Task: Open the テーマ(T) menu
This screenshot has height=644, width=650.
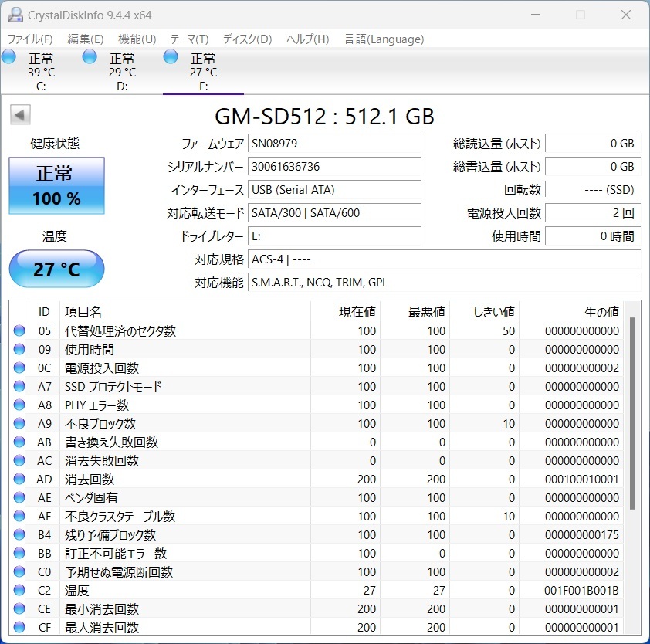Action: [189, 39]
